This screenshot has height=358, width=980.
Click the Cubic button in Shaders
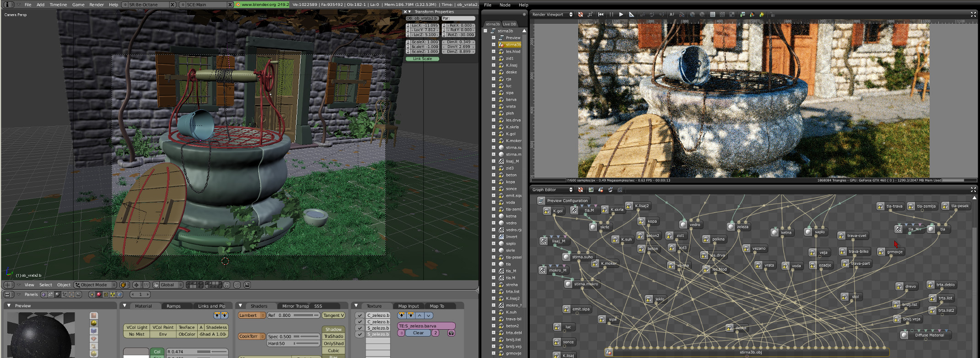[x=334, y=351]
